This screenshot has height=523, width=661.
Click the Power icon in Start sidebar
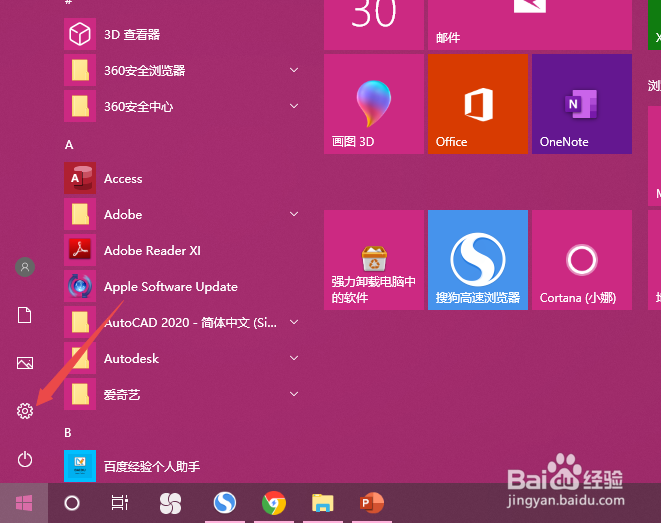[25, 459]
